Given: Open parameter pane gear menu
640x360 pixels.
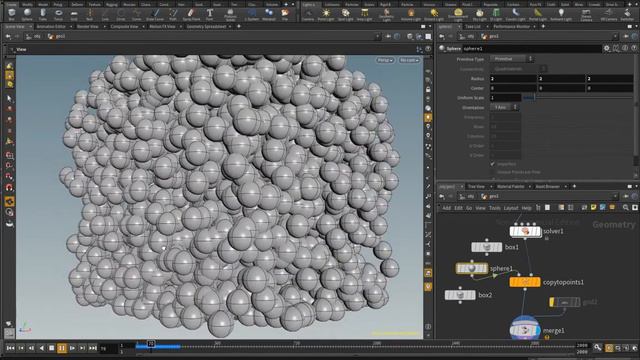Looking at the screenshot, I should 607,48.
